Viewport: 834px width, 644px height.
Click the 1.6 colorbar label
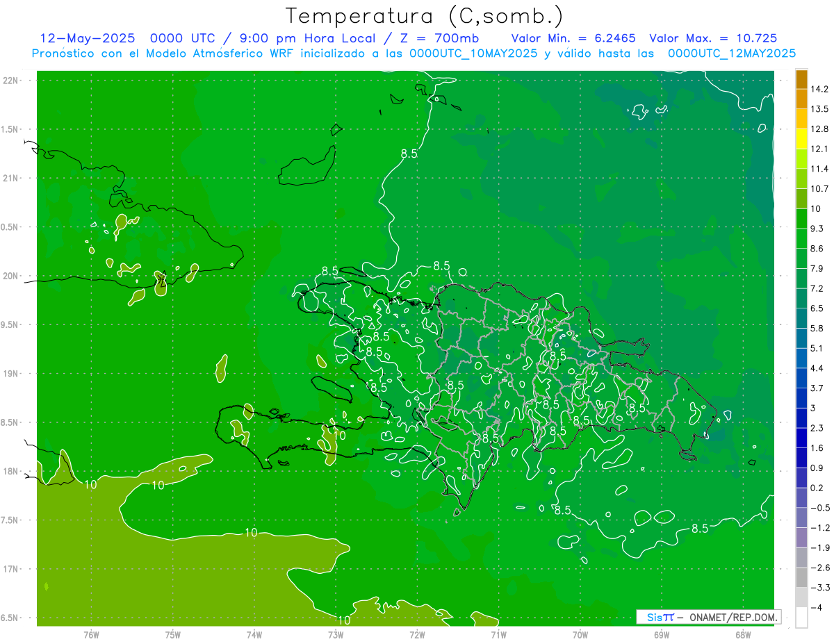tap(817, 448)
